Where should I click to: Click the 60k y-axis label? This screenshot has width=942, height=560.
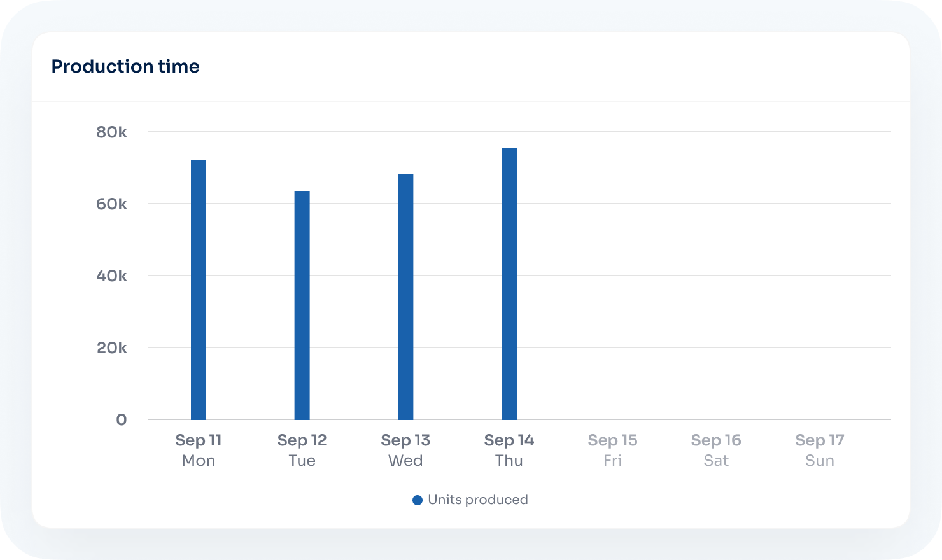pos(111,204)
